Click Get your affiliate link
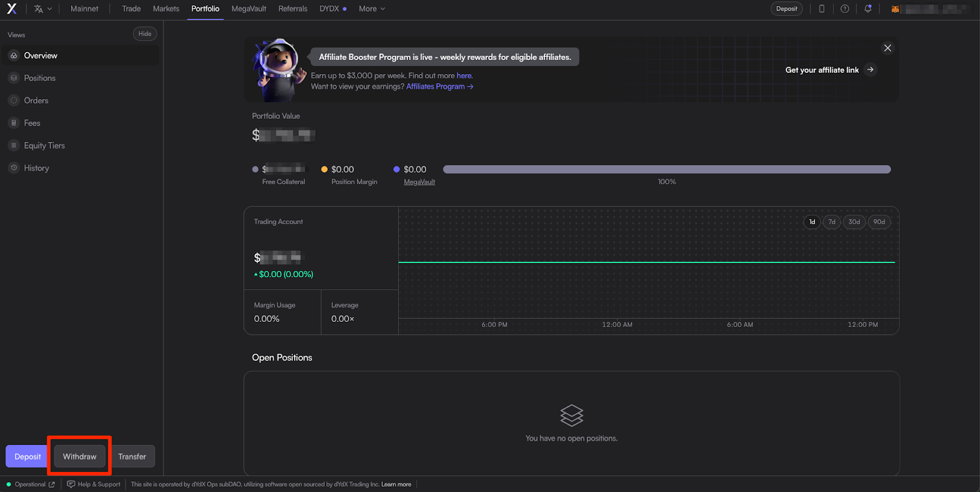980x492 pixels. pyautogui.click(x=822, y=70)
